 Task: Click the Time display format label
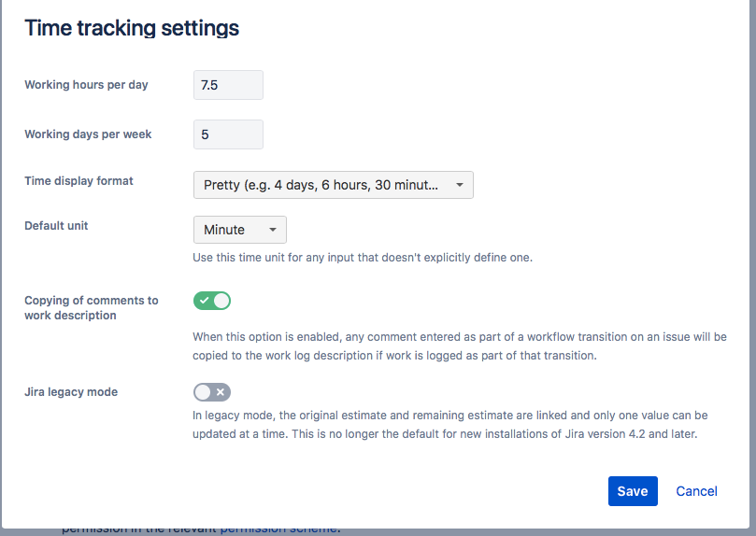(78, 181)
